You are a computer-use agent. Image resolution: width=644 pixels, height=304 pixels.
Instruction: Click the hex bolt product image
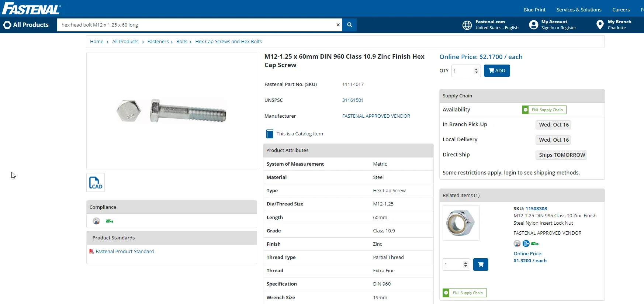coord(172,111)
